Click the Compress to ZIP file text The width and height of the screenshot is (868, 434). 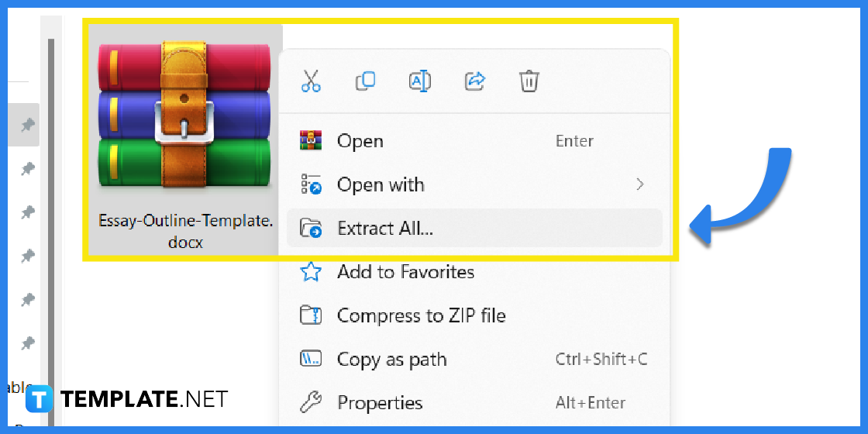coord(421,316)
